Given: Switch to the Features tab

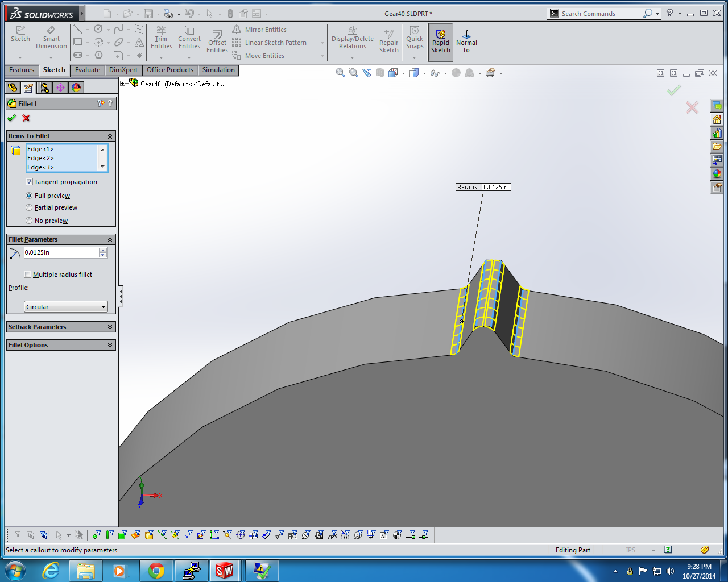Looking at the screenshot, I should 22,70.
